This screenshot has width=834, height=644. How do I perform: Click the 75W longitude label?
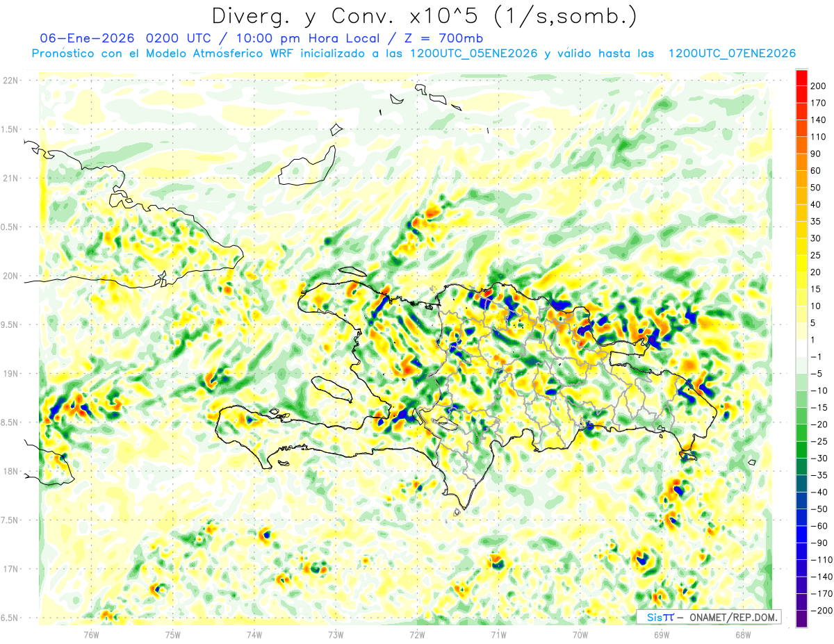[x=172, y=634]
